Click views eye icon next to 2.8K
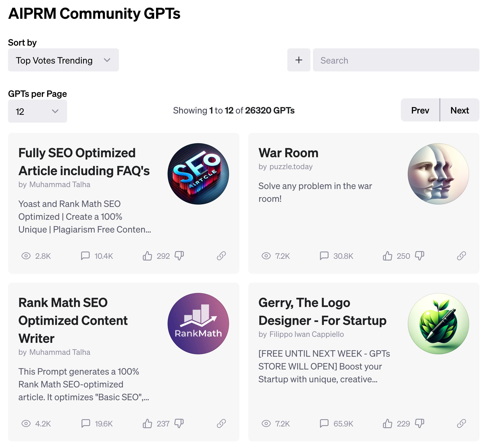The width and height of the screenshot is (488, 448). 26,256
